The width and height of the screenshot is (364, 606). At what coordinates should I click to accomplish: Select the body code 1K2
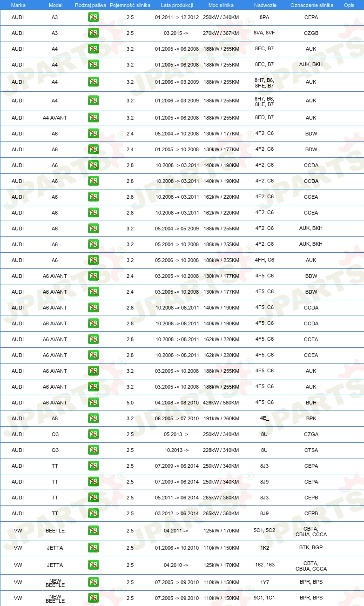point(264,548)
